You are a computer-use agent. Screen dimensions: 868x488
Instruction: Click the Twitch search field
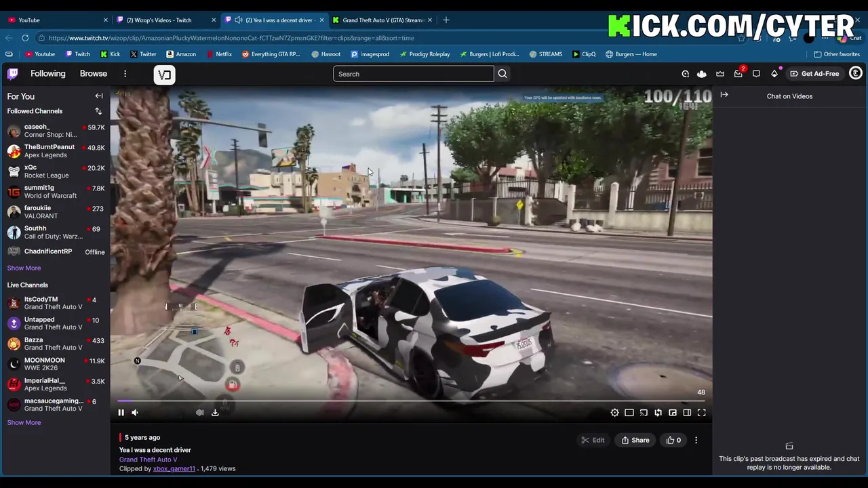pyautogui.click(x=413, y=74)
